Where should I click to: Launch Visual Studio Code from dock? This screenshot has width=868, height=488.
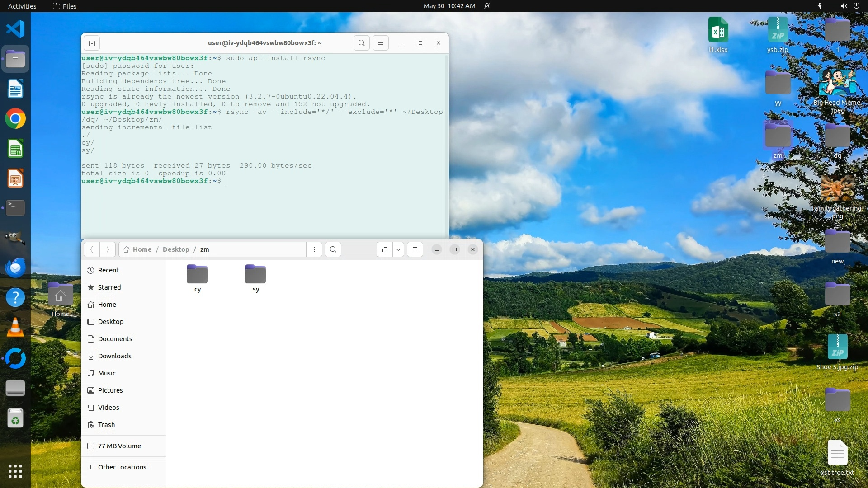tap(15, 29)
